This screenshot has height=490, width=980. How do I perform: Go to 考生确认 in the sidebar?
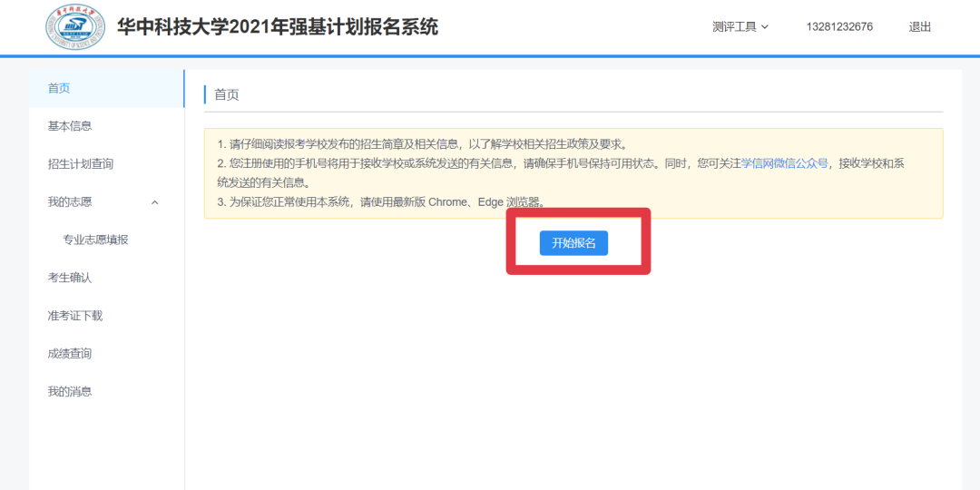tap(106, 279)
